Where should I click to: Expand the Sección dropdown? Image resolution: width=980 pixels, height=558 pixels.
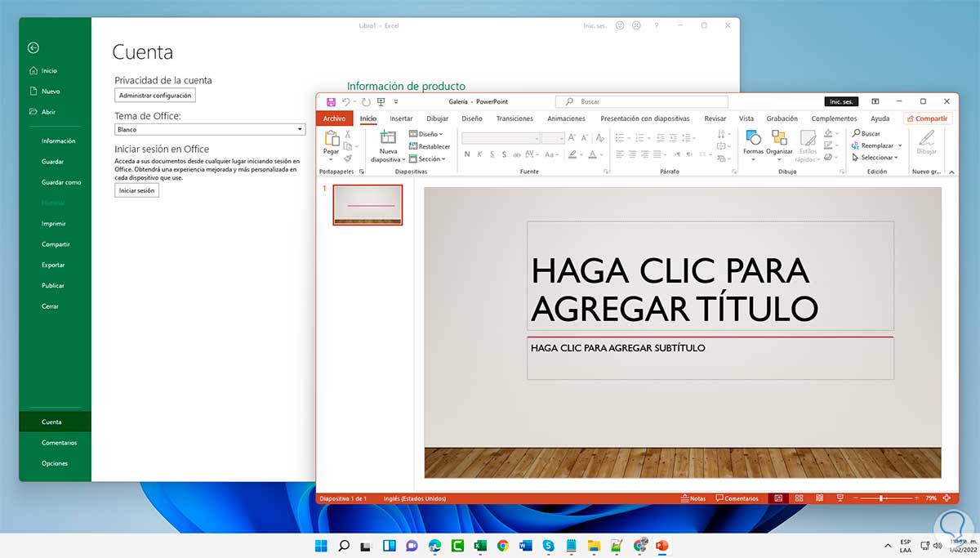[427, 159]
